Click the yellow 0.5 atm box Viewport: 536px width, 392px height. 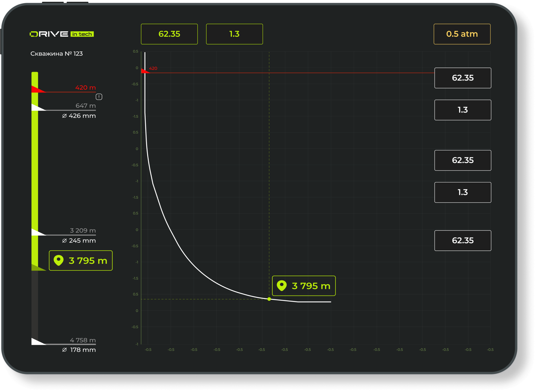[x=462, y=34]
